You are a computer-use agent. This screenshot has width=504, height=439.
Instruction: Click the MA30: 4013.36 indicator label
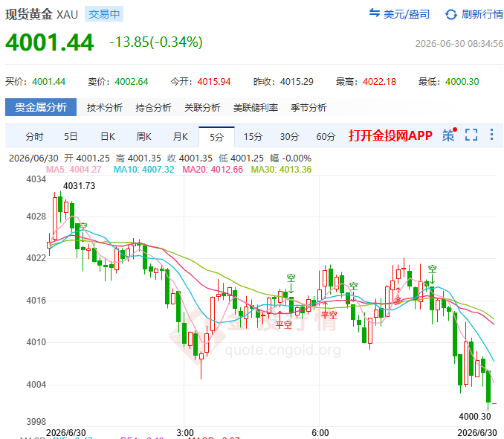point(281,170)
